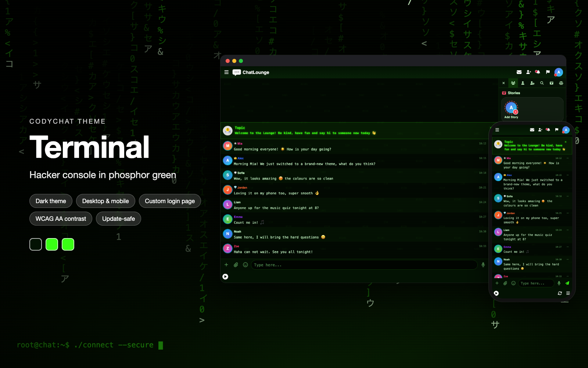
Task: Open Zoe's avatar in desktop chat
Action: click(x=227, y=248)
